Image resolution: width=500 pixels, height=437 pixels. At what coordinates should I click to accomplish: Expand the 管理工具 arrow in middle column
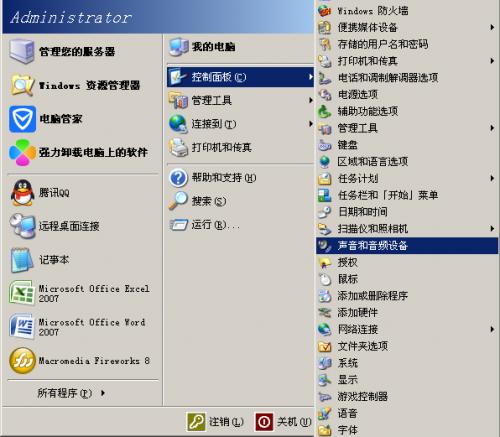(310, 100)
